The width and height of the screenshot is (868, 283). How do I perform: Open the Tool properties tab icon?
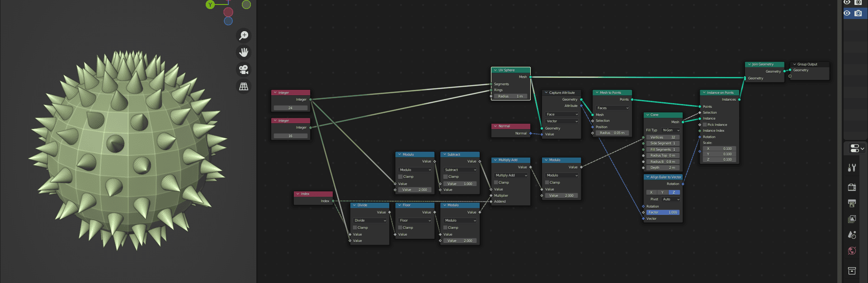coord(852,168)
